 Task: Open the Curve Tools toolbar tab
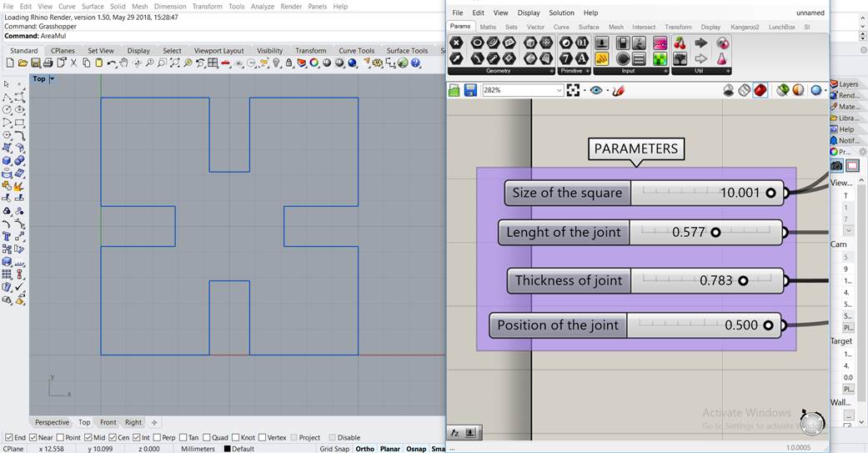(x=357, y=50)
